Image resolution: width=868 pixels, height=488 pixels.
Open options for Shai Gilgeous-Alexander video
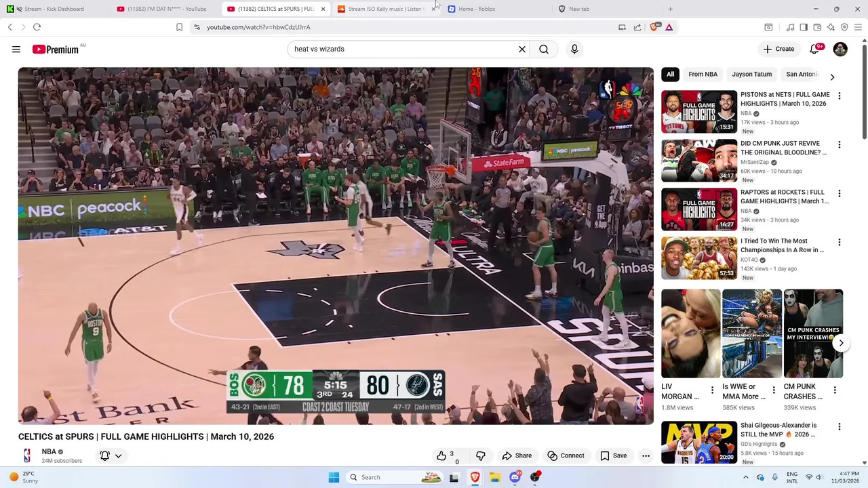coord(839,426)
